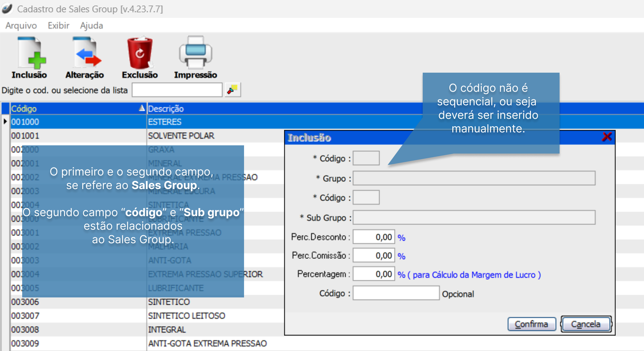Open the Exibir menu
Screen dimensions: 644x351
(x=58, y=26)
